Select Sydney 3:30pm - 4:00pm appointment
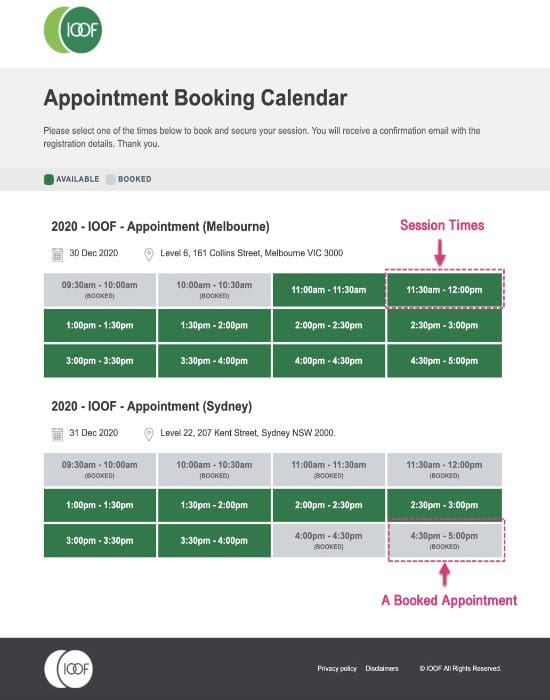This screenshot has width=550, height=700. pos(214,541)
